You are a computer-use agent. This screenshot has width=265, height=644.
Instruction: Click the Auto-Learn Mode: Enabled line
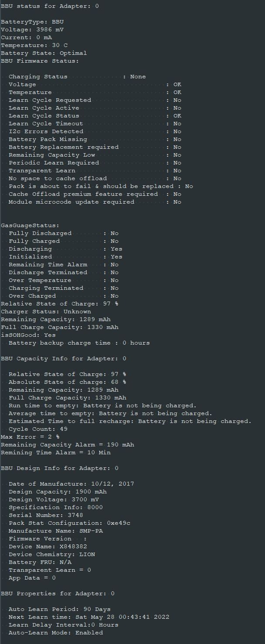56,633
